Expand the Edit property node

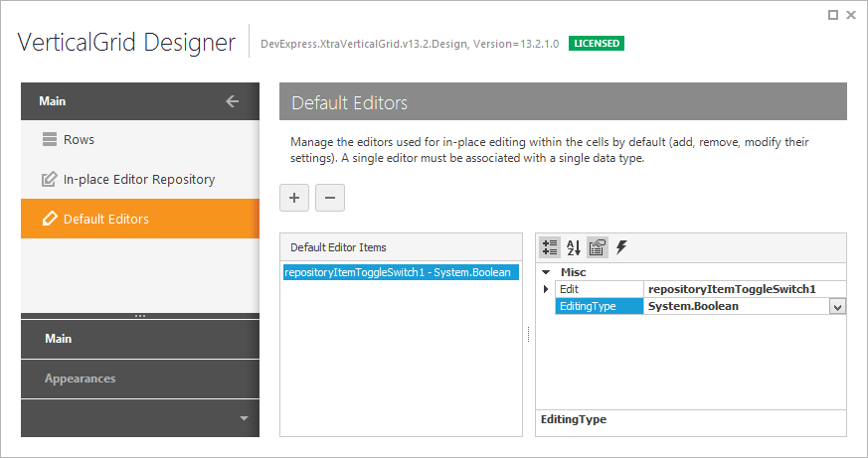[546, 289]
